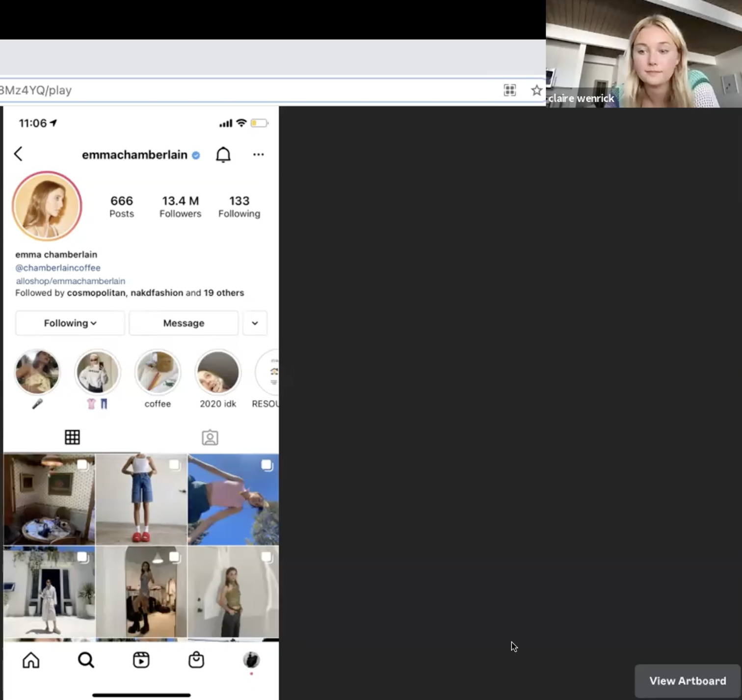The height and width of the screenshot is (700, 742).
Task: Tap the Message button
Action: pyautogui.click(x=184, y=323)
